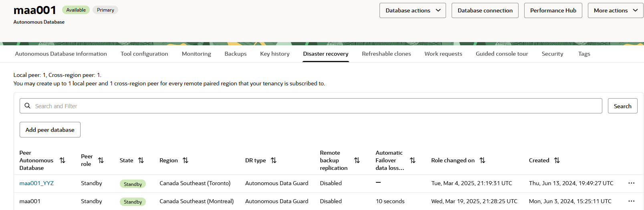644x210 pixels.
Task: Sort table by Created date
Action: pyautogui.click(x=557, y=160)
